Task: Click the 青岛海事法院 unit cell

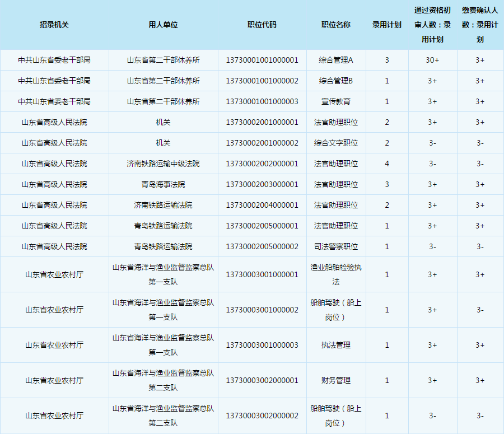Action: pyautogui.click(x=163, y=185)
